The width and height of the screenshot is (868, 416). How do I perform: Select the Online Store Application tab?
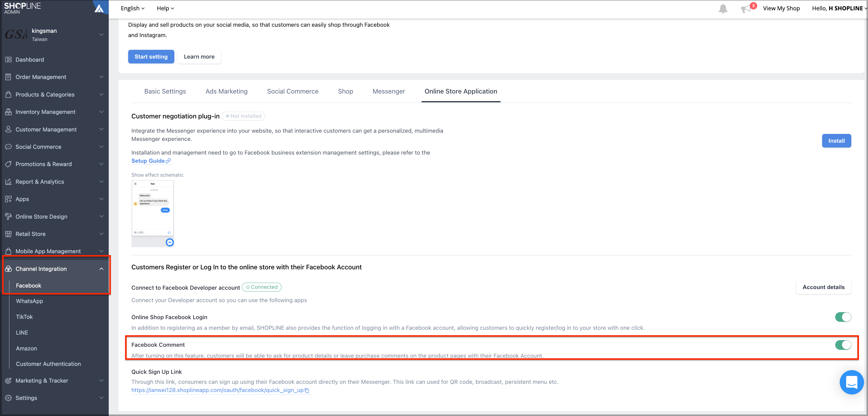461,91
